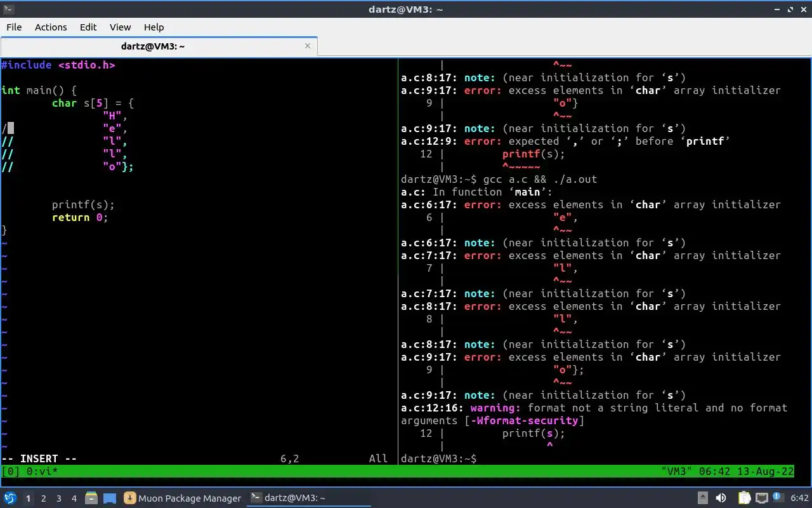Click the printf(s); line in the editor pane
The width and height of the screenshot is (812, 508).
[84, 204]
